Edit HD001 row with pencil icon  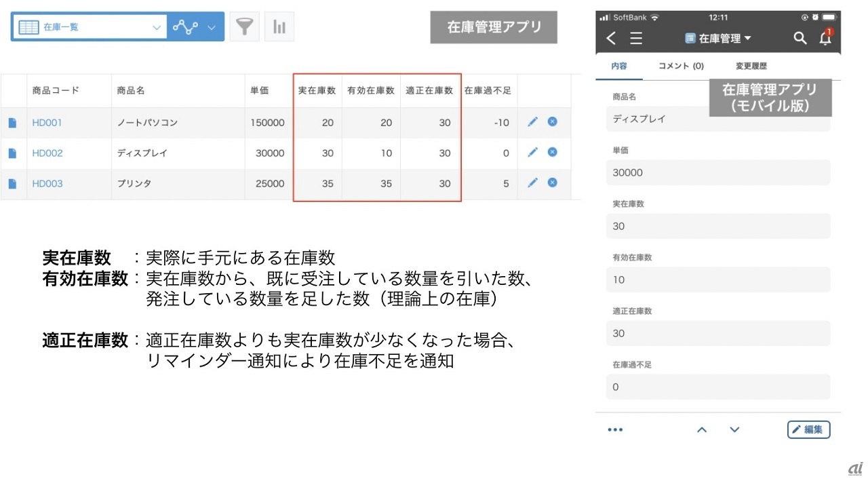(x=532, y=122)
